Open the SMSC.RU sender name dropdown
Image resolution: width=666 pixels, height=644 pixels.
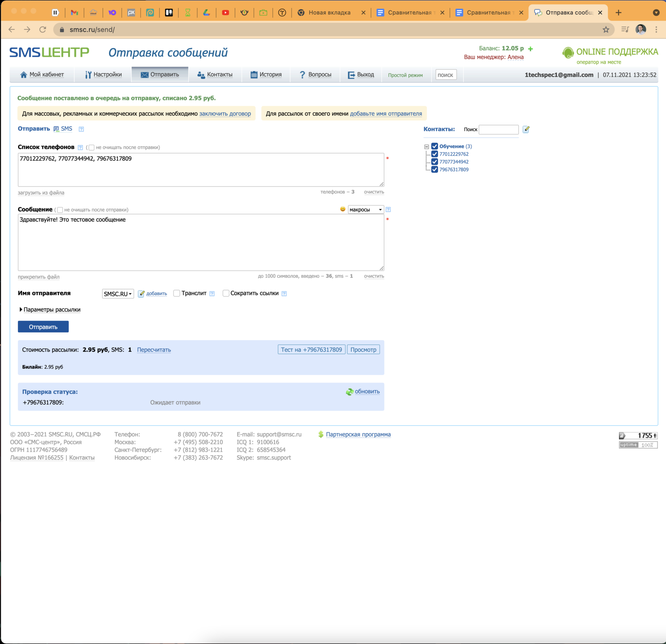pos(118,294)
